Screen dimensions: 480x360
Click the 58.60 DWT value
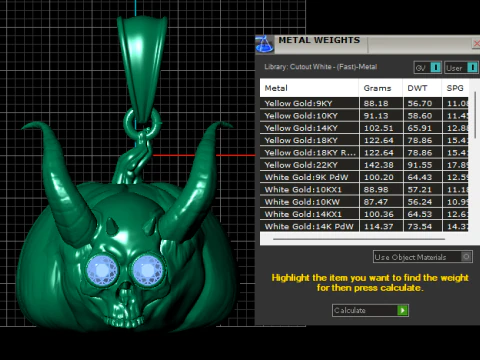click(x=420, y=116)
